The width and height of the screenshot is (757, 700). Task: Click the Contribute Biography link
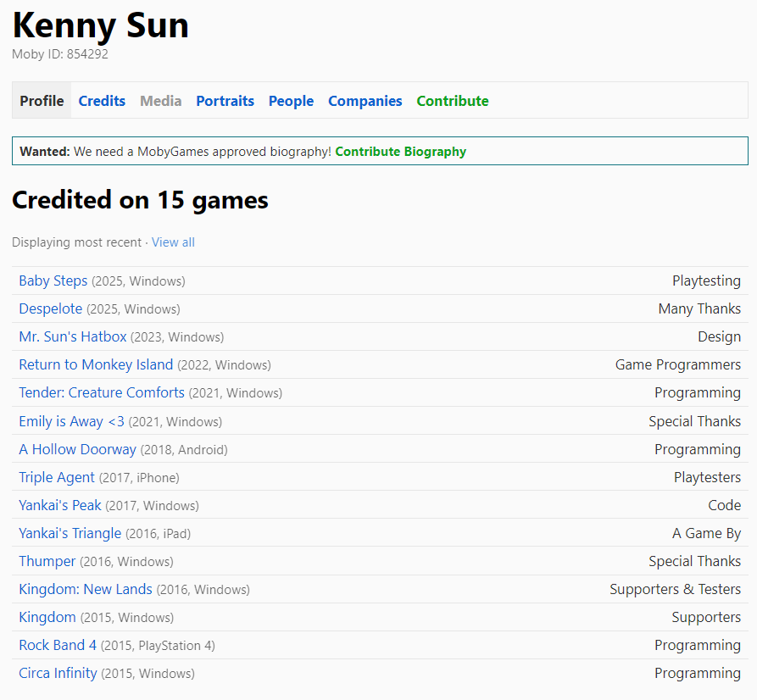(400, 152)
